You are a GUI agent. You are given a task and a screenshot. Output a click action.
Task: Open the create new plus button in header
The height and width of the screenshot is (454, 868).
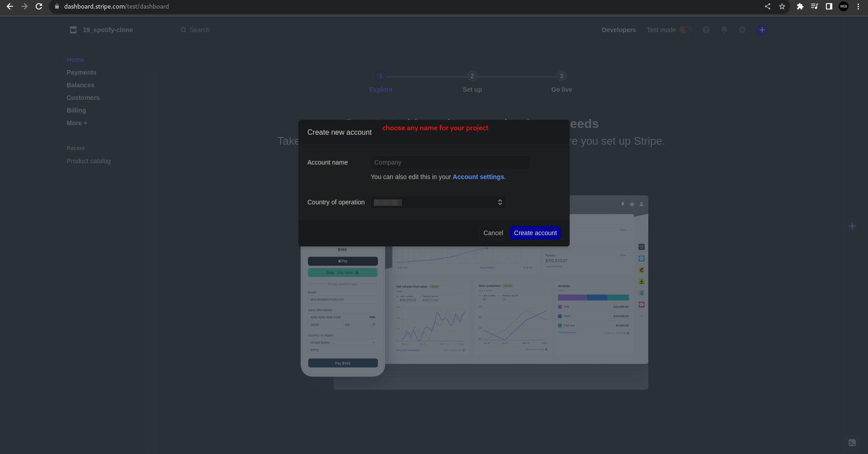[762, 30]
